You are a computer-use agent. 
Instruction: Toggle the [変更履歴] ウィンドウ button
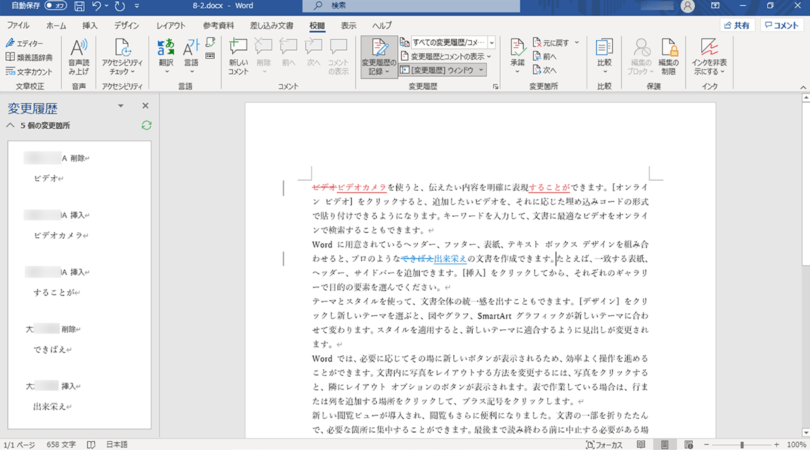tap(437, 70)
